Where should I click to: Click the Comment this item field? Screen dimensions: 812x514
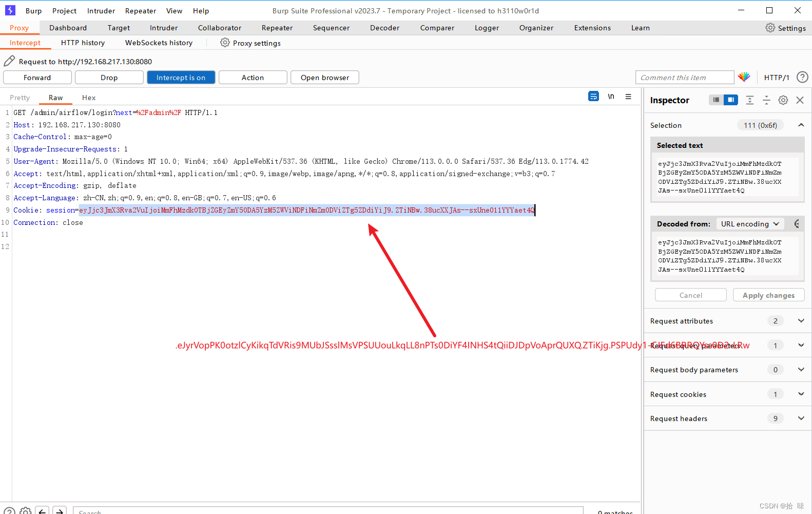point(685,78)
